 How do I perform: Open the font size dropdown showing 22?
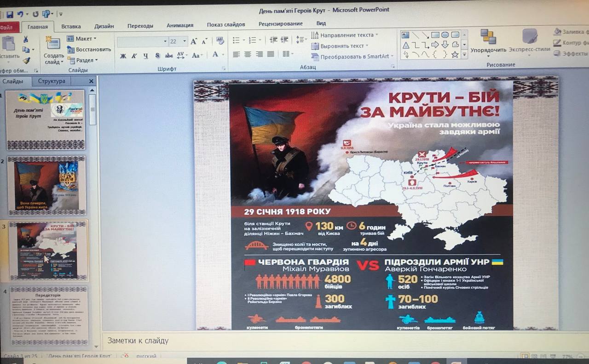coord(185,41)
